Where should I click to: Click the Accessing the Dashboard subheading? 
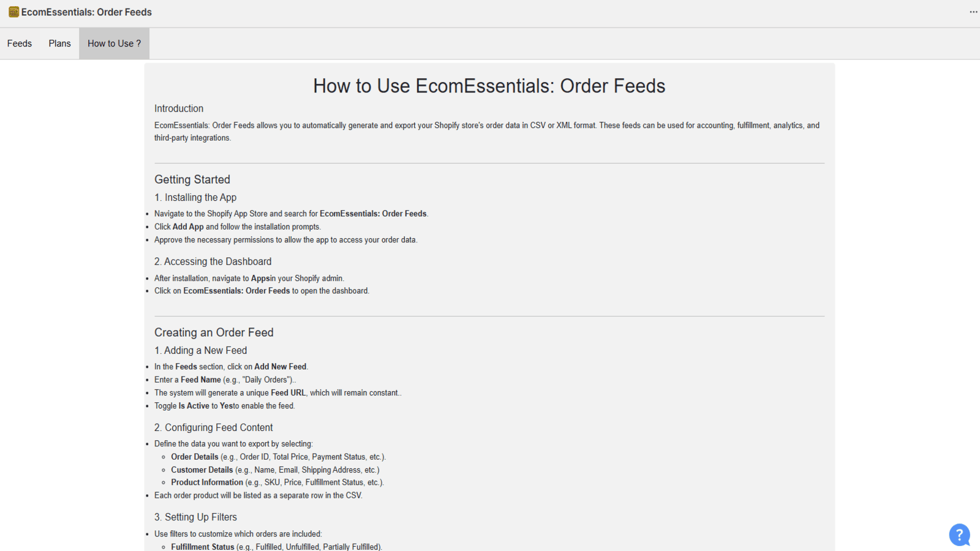213,261
